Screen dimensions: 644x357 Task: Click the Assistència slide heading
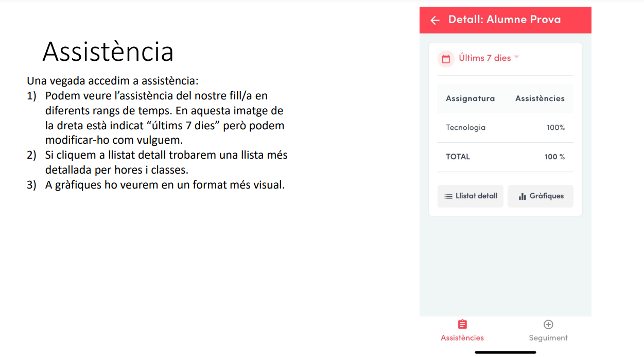(x=108, y=52)
